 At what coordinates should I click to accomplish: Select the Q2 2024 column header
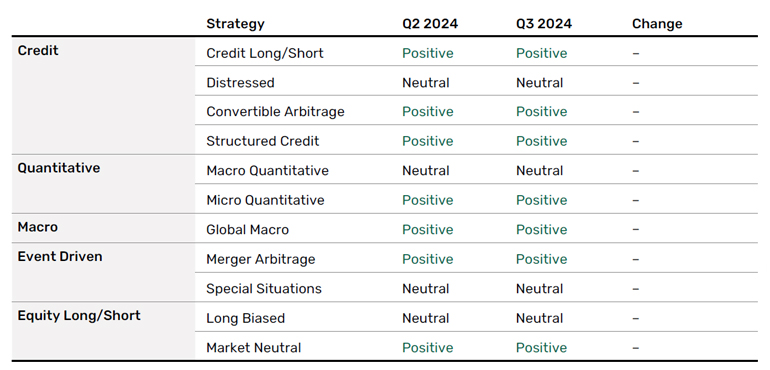coord(430,24)
